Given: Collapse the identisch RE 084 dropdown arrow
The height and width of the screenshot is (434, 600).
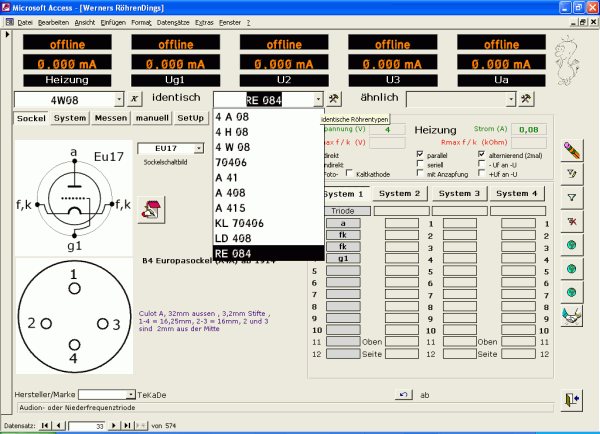Looking at the screenshot, I should pos(318,100).
